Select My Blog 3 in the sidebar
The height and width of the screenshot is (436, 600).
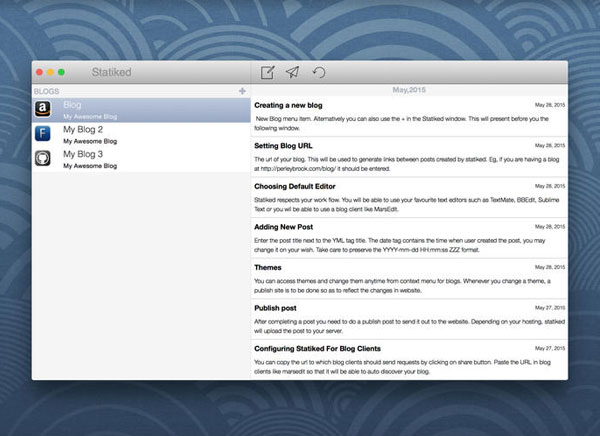[x=141, y=159]
